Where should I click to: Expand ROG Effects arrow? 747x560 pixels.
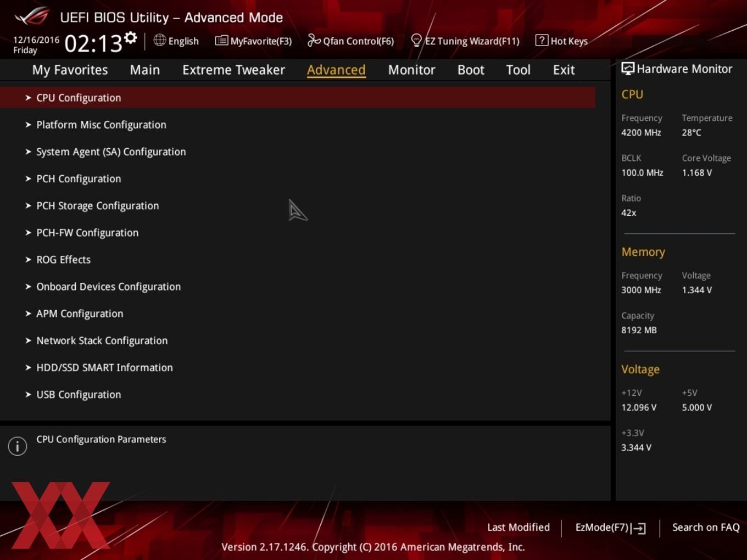[x=28, y=259]
